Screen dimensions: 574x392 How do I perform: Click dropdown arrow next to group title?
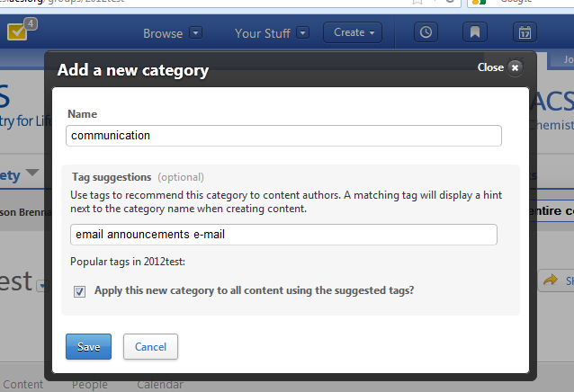42,285
